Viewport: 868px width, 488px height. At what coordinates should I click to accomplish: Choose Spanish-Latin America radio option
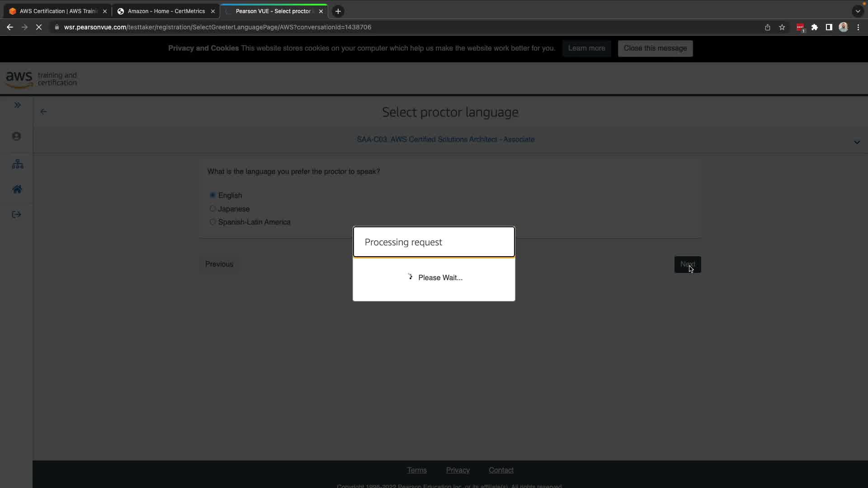[x=212, y=222]
